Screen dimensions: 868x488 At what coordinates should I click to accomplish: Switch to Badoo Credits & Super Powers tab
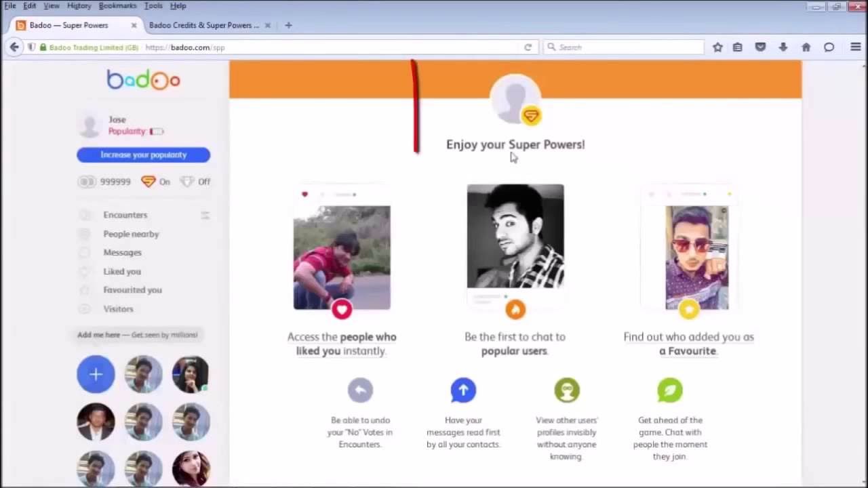click(x=209, y=25)
